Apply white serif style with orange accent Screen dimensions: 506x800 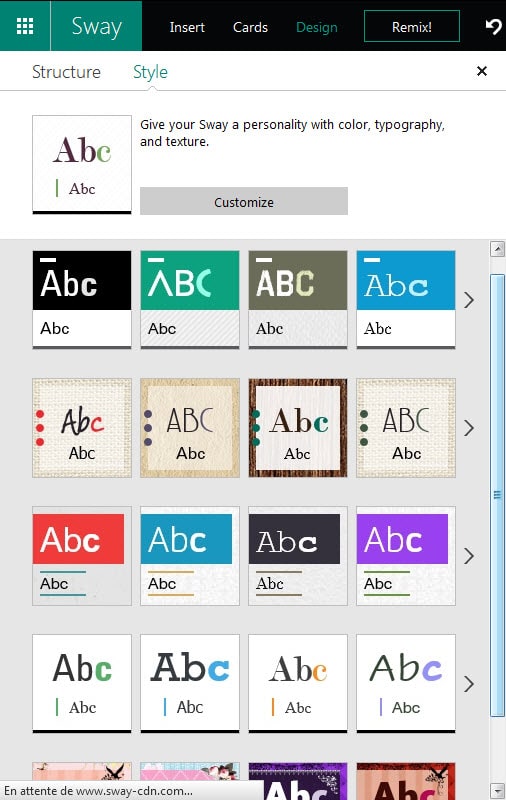click(x=298, y=684)
